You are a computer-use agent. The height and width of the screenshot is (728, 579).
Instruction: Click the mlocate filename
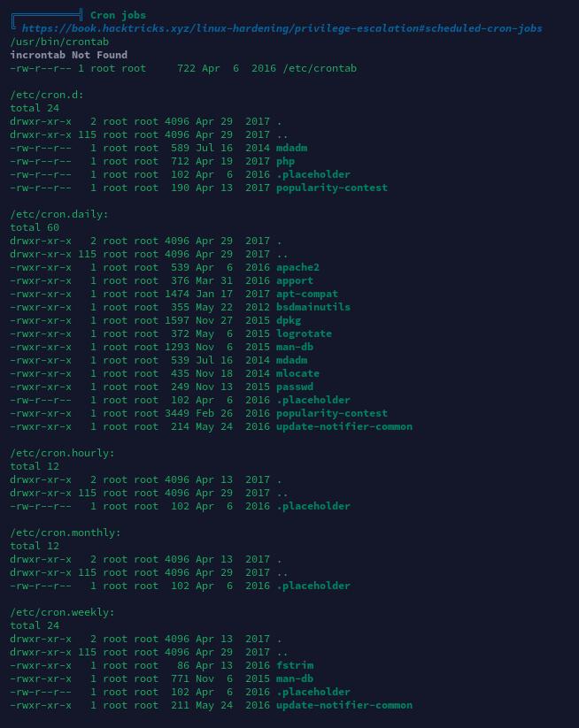tap(297, 374)
